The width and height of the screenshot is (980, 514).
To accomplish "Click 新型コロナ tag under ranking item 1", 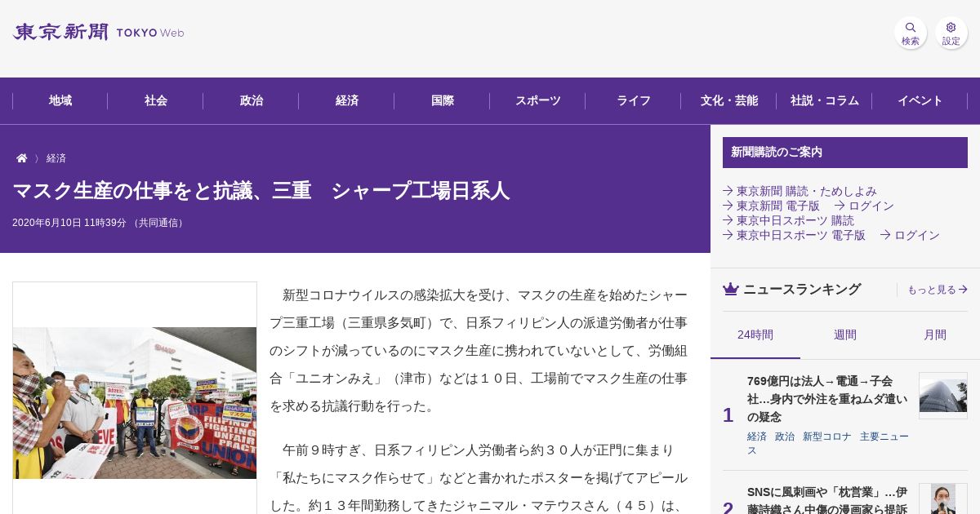I will 827,436.
